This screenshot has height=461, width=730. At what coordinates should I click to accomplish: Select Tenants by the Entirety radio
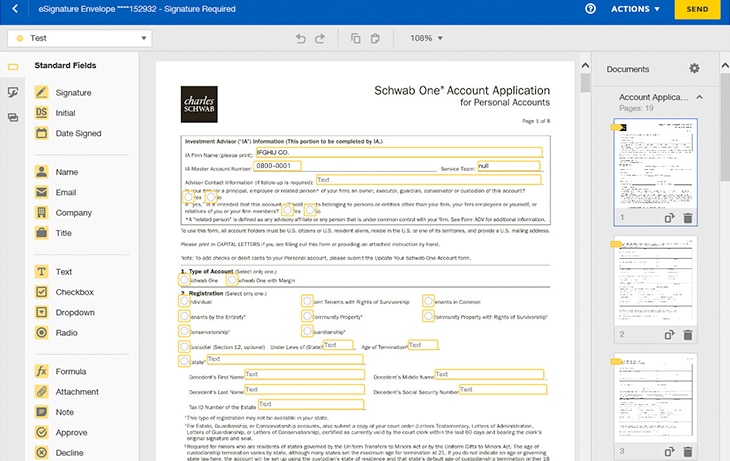click(184, 316)
